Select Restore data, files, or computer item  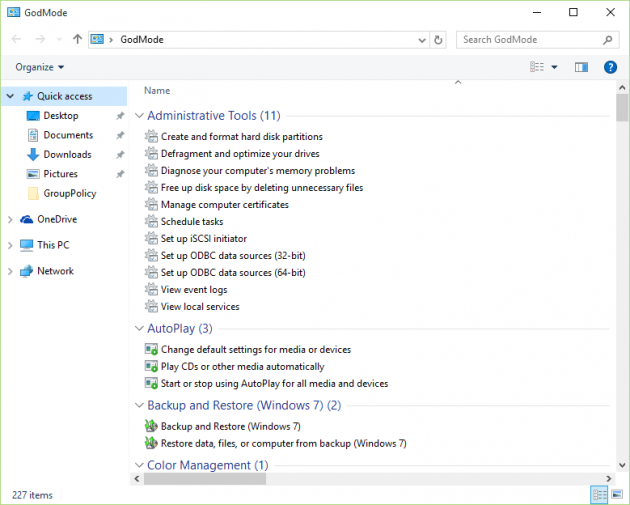click(284, 444)
